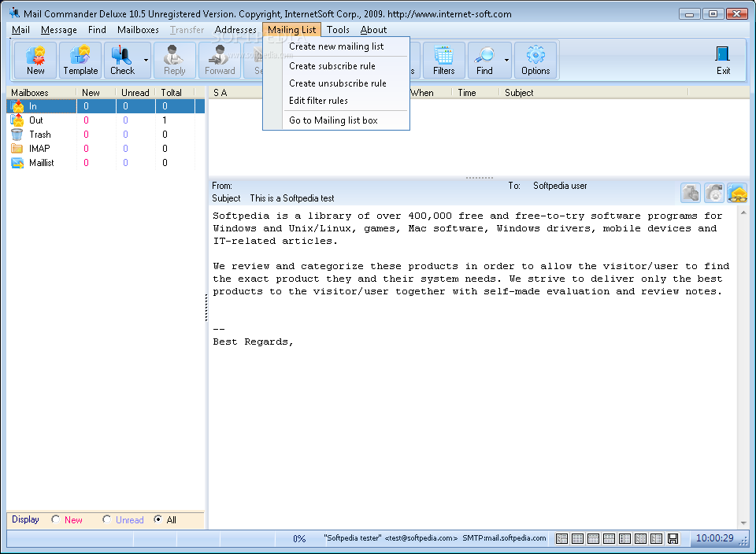
Task: Open the Find menu in menu bar
Action: click(x=97, y=30)
